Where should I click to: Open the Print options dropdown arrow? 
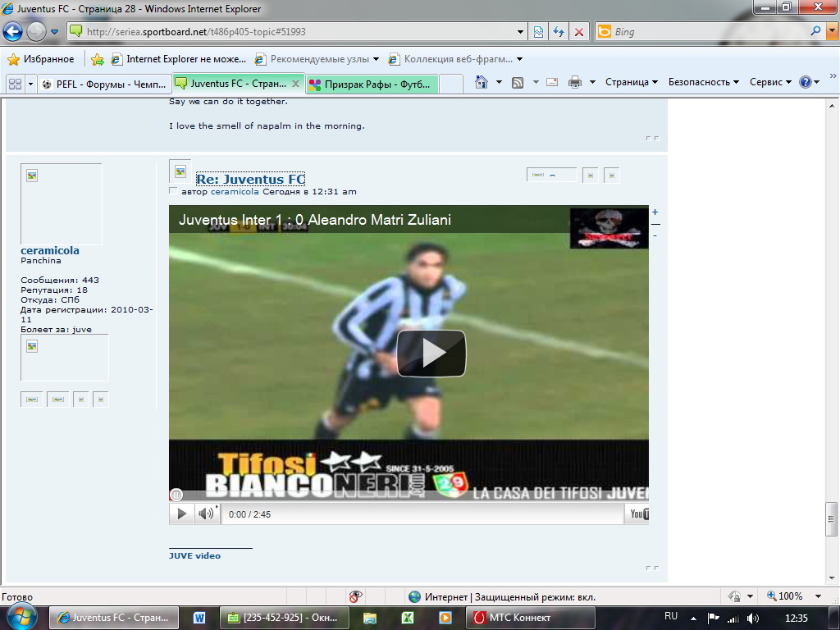[592, 82]
